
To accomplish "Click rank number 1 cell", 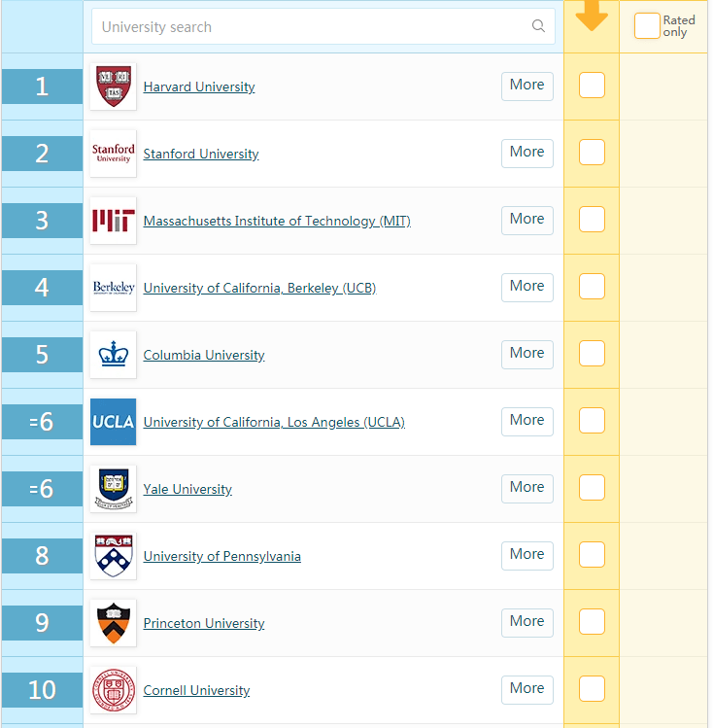I will 42,87.
